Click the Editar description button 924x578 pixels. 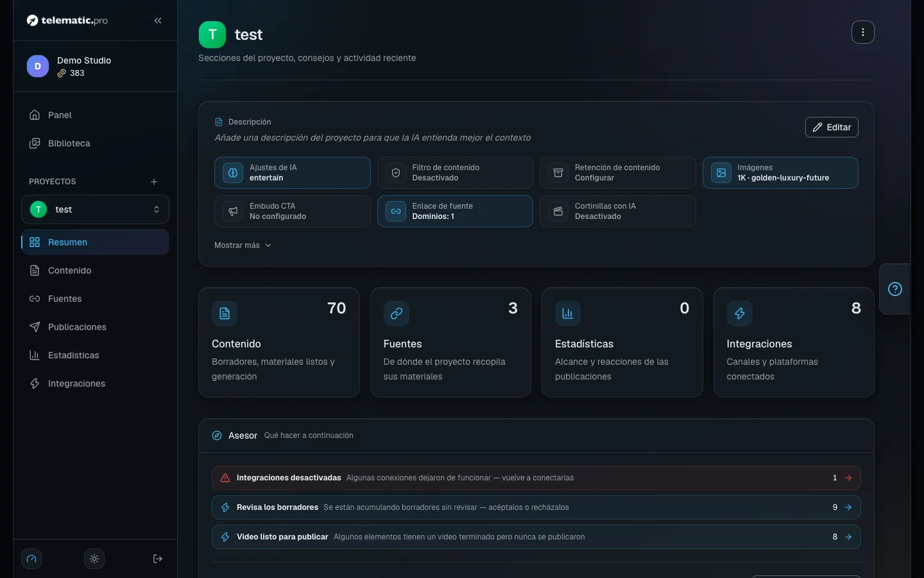pyautogui.click(x=832, y=127)
